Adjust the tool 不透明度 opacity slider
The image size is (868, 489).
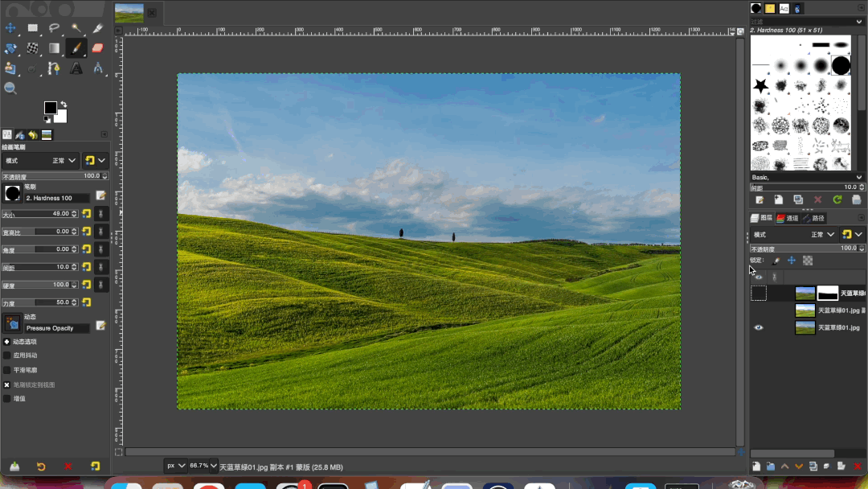[x=55, y=176]
